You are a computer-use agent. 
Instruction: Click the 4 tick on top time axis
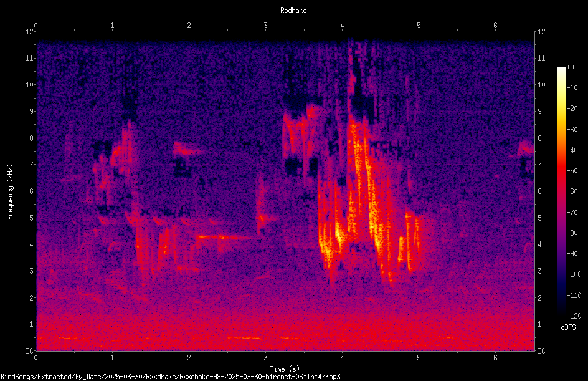coord(342,26)
